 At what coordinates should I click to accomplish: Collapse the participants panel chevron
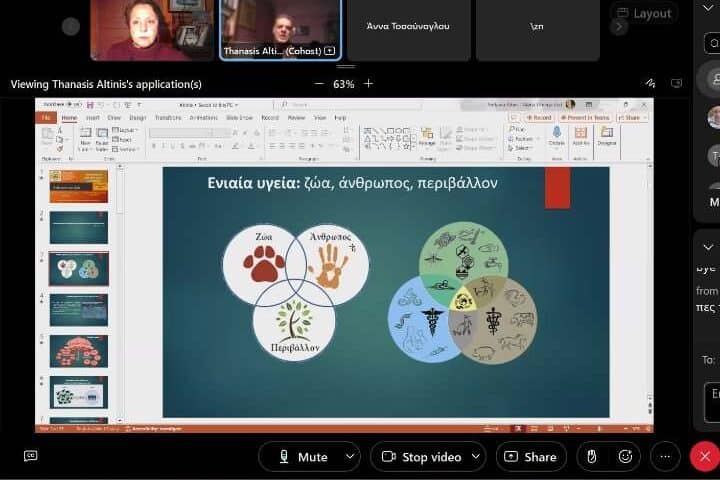[708, 7]
